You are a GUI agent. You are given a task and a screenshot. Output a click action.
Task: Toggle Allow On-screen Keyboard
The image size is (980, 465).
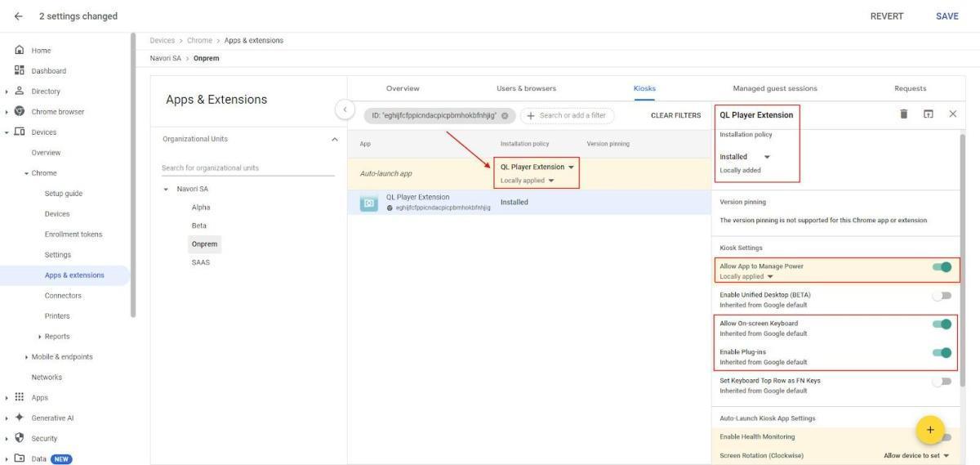pos(942,324)
